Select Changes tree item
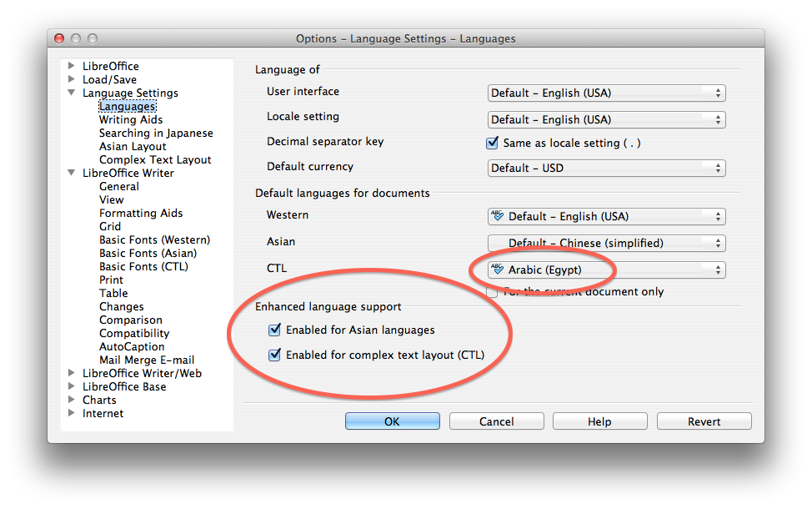812x509 pixels. point(122,307)
